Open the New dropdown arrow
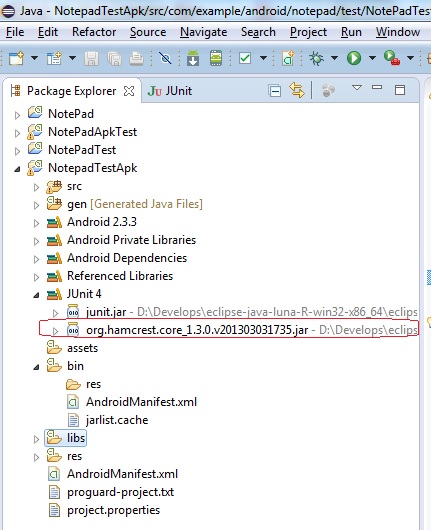This screenshot has width=445, height=530. point(34,58)
